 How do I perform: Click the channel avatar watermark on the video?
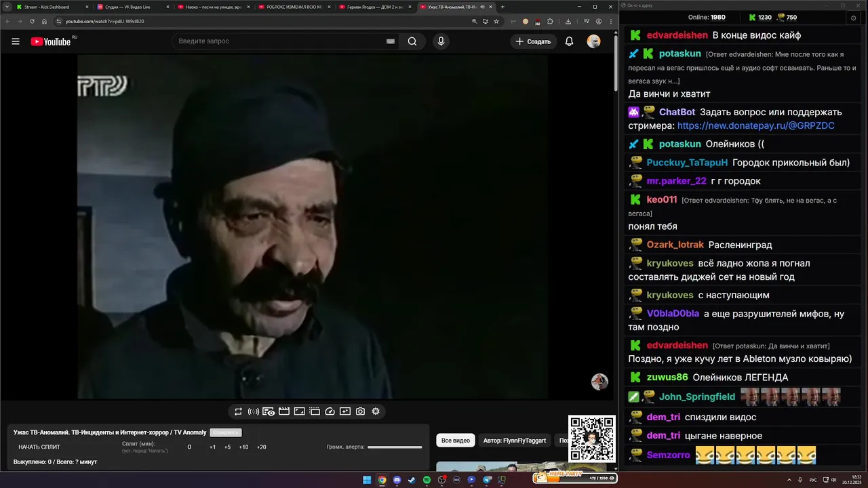tap(599, 382)
